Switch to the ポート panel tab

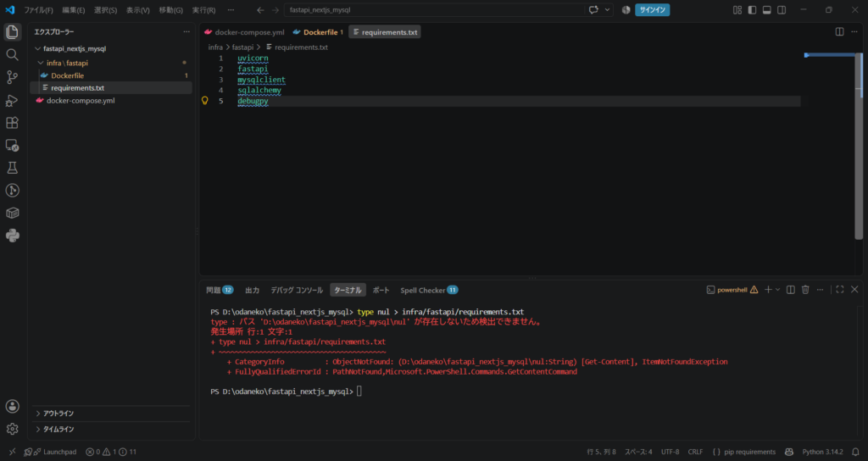(x=381, y=290)
